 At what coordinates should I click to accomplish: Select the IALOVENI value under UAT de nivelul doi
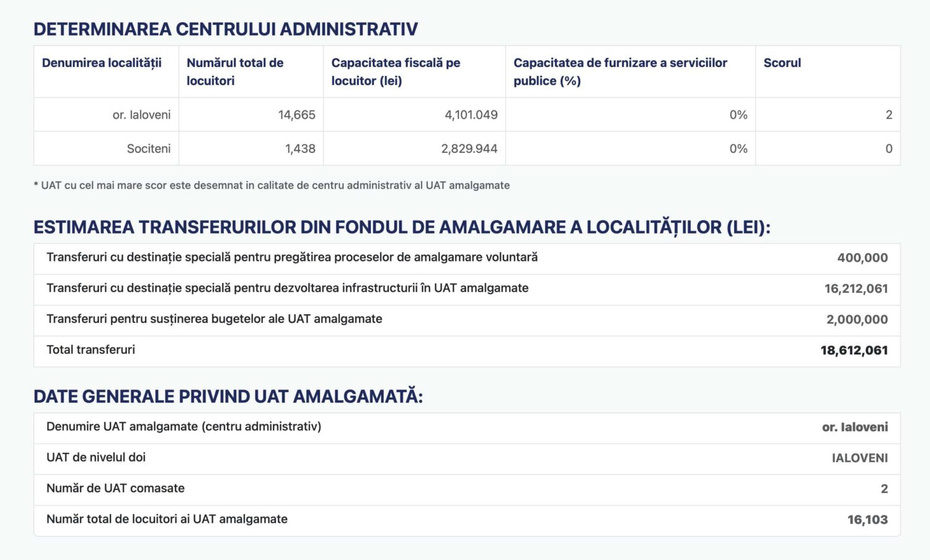[861, 458]
